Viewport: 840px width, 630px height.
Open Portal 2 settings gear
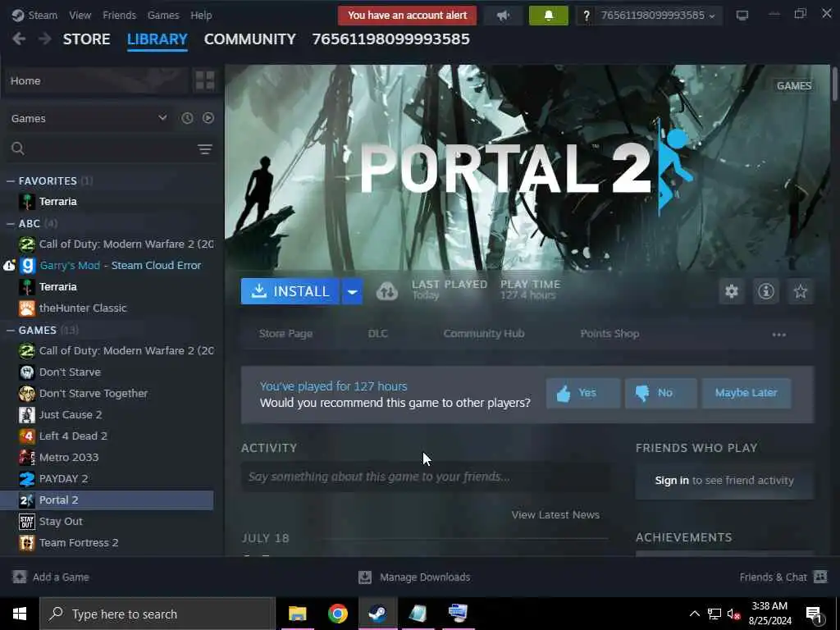coord(732,291)
